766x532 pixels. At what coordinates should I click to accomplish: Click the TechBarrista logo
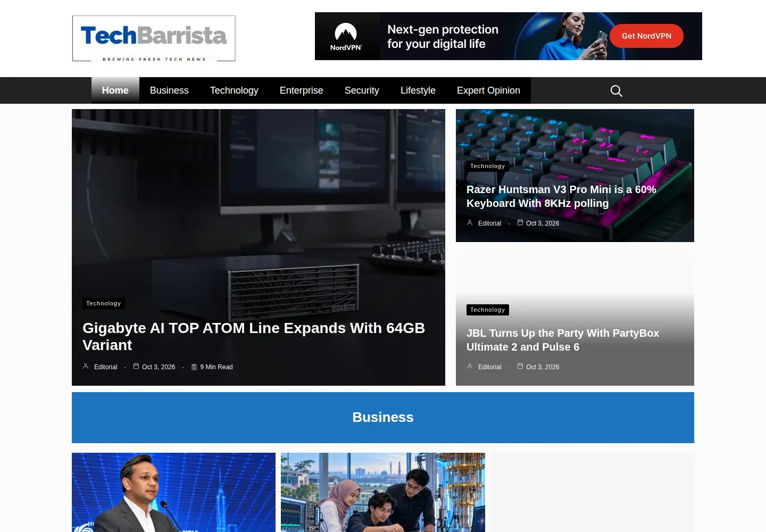point(154,38)
